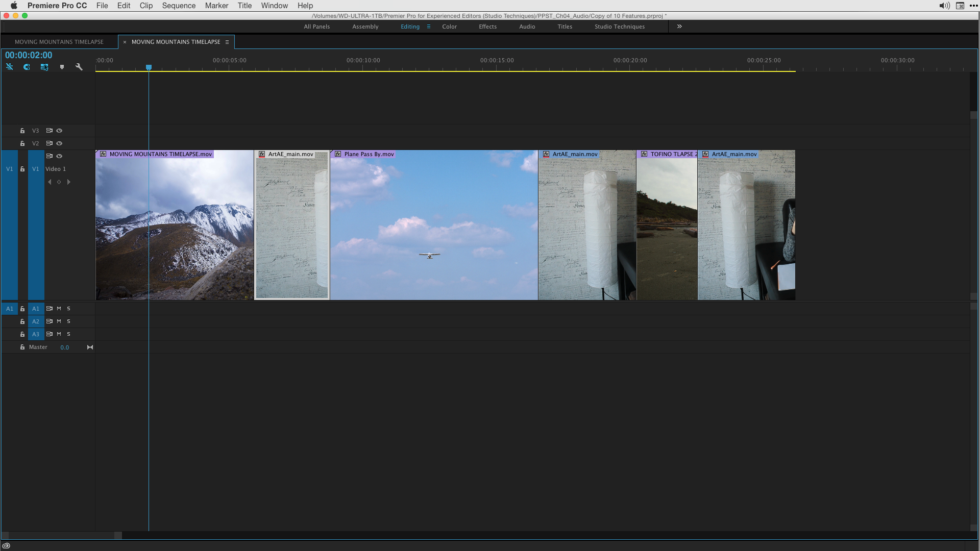Click the Add Marker icon
980x551 pixels.
(62, 67)
